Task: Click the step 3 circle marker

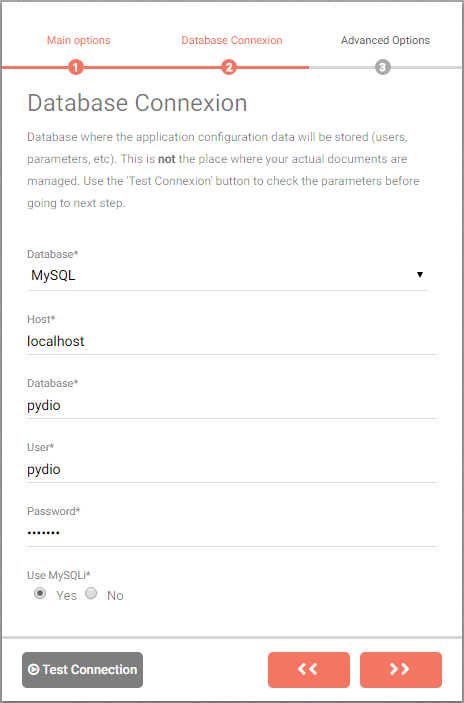Action: tap(382, 68)
